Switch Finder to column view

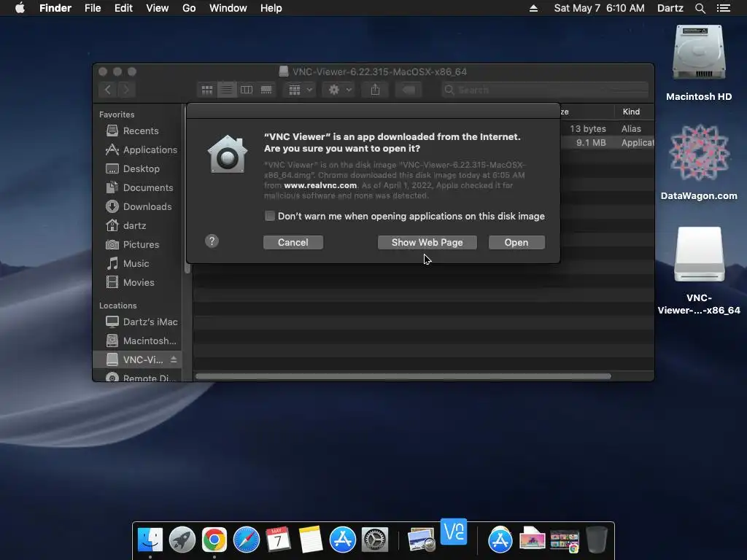[247, 90]
